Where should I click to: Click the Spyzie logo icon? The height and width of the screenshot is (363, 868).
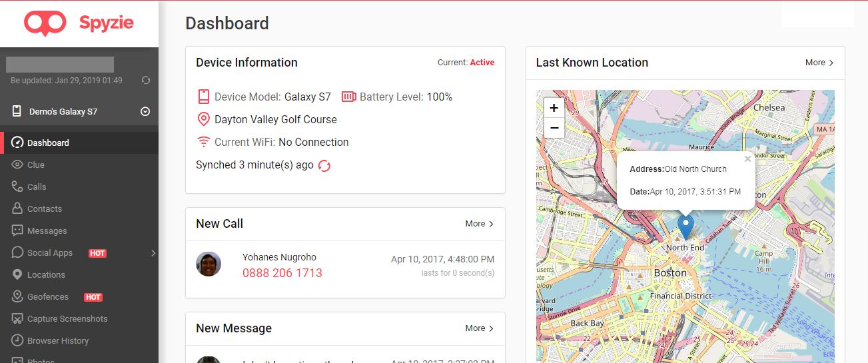click(x=45, y=23)
